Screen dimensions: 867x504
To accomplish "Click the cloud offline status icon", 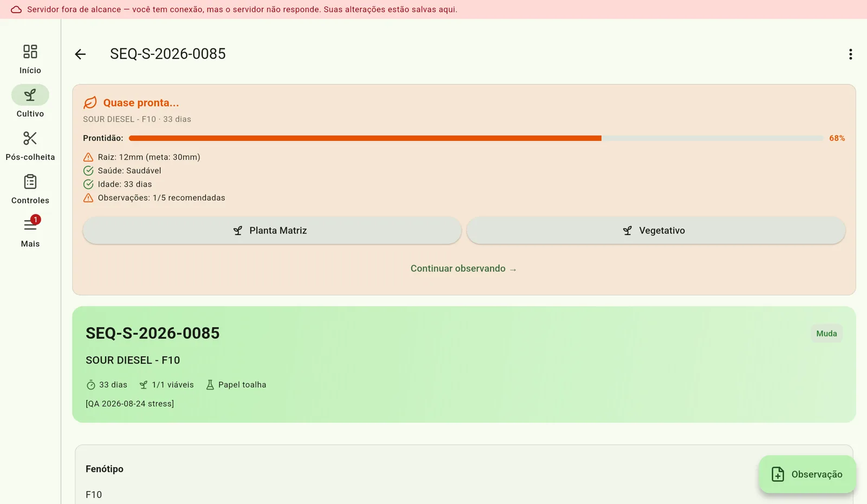I will (16, 10).
